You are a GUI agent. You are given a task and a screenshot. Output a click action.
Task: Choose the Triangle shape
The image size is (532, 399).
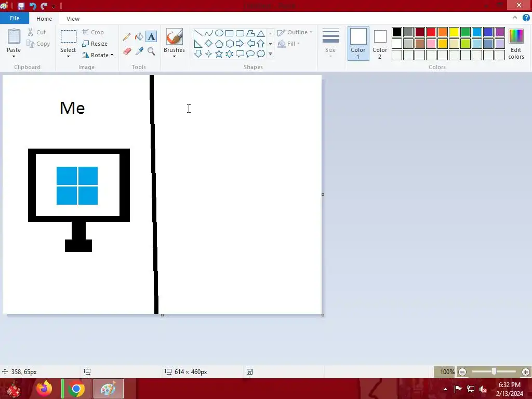point(261,33)
